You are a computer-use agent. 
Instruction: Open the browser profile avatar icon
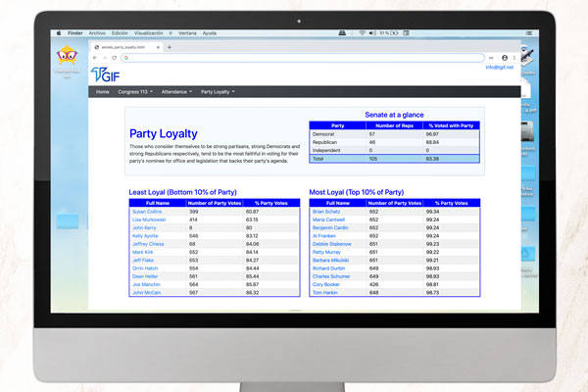pyautogui.click(x=505, y=58)
